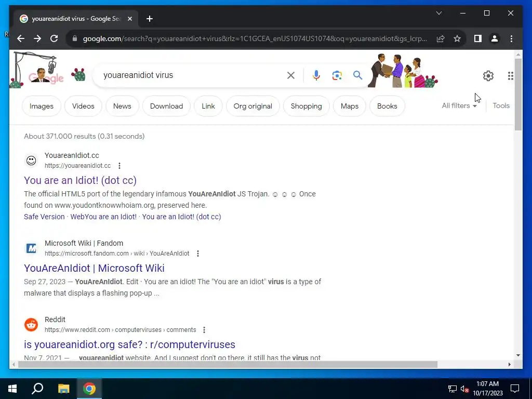Reload the page with the refresh icon

(54, 38)
